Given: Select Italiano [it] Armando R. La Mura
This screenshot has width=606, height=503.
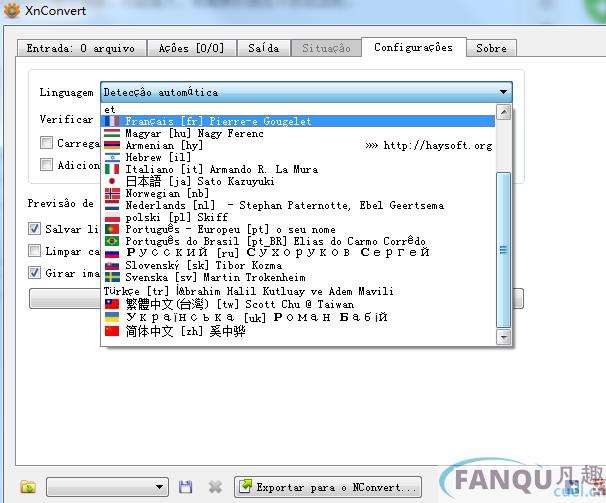Looking at the screenshot, I should pyautogui.click(x=298, y=169).
